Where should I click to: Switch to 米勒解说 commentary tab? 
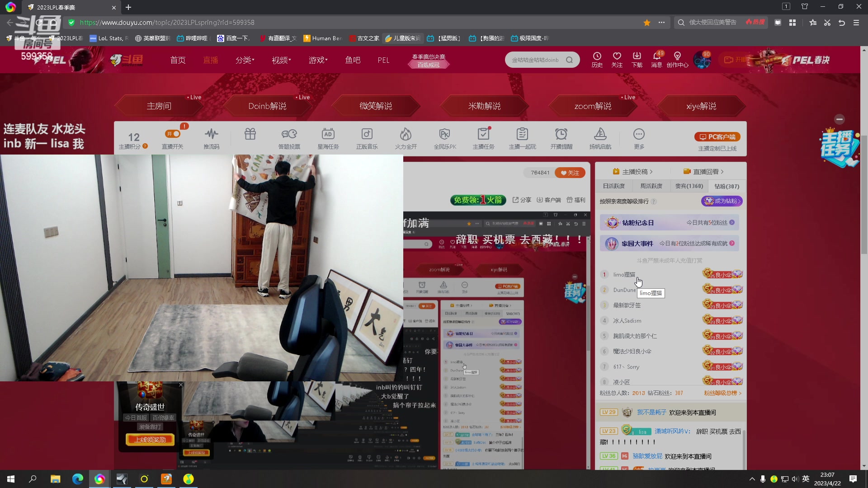click(484, 106)
